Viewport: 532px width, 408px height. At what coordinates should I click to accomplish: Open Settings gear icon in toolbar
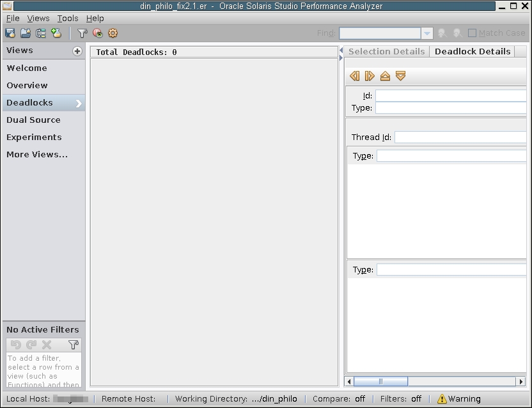[113, 33]
